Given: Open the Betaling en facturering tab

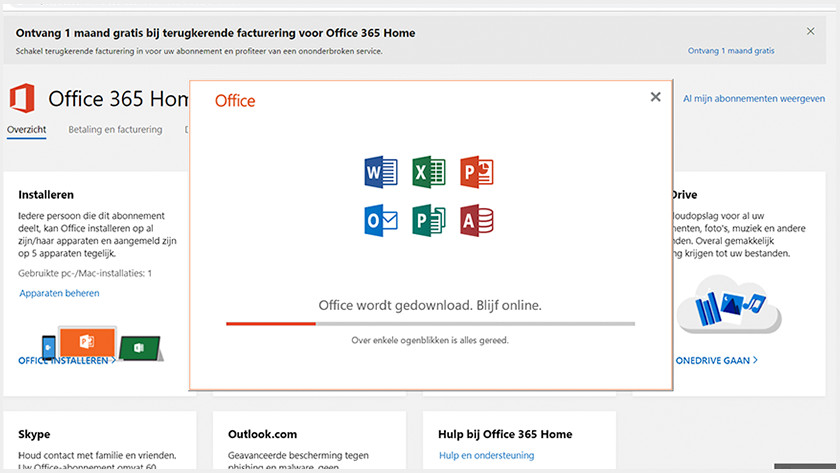Looking at the screenshot, I should (x=115, y=129).
